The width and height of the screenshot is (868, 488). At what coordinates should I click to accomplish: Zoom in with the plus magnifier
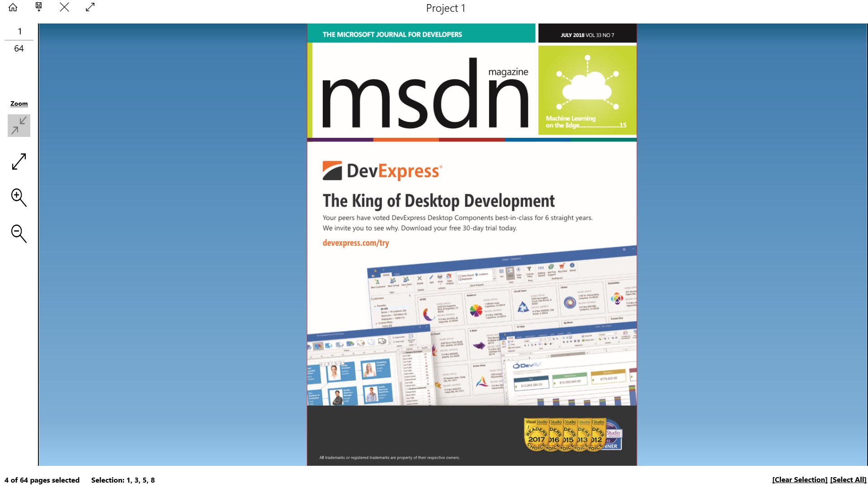click(x=19, y=197)
